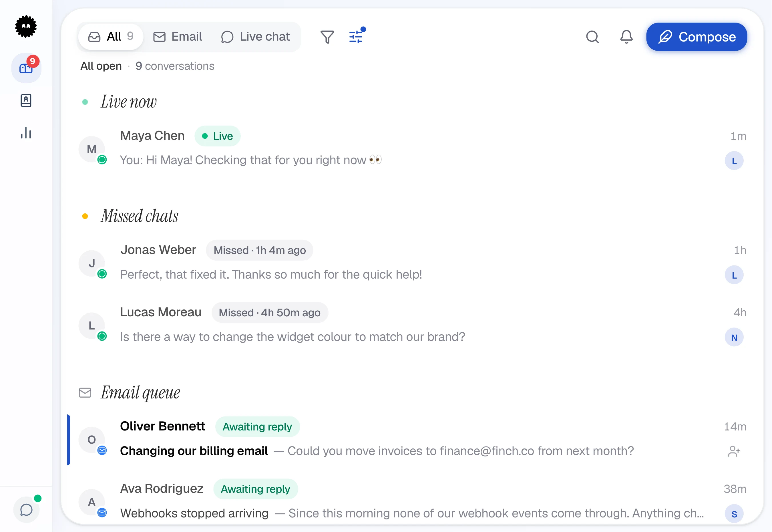The image size is (772, 532).
Task: Collapse the Live now section
Action: coord(129,102)
